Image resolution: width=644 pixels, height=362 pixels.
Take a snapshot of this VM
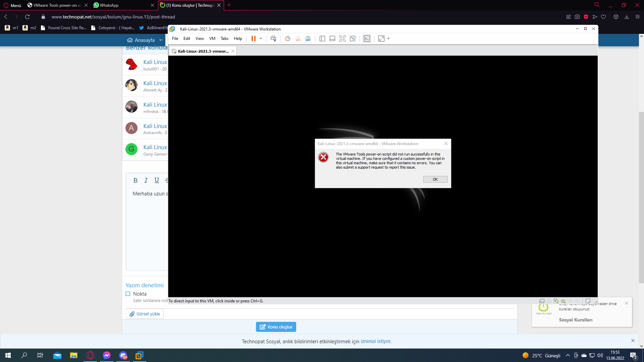[x=287, y=39]
